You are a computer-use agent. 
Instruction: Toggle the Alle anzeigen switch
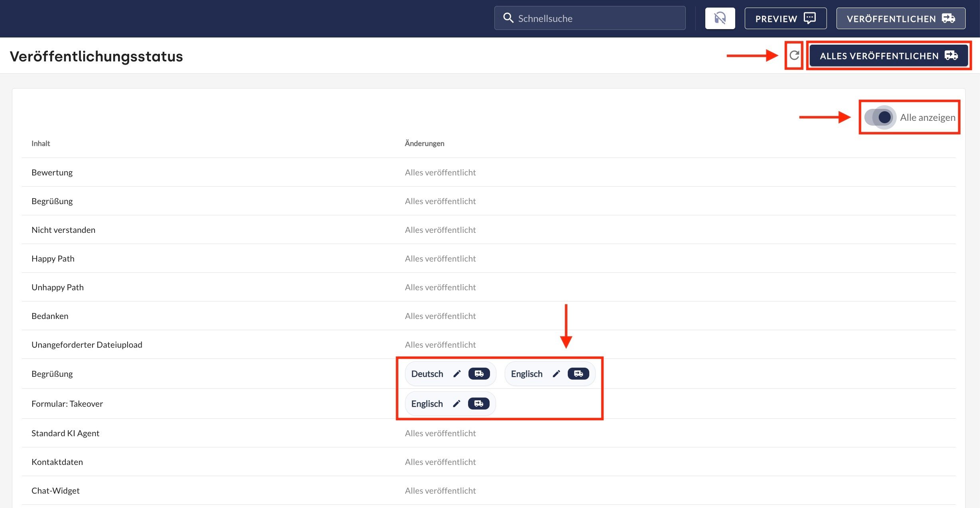[880, 117]
